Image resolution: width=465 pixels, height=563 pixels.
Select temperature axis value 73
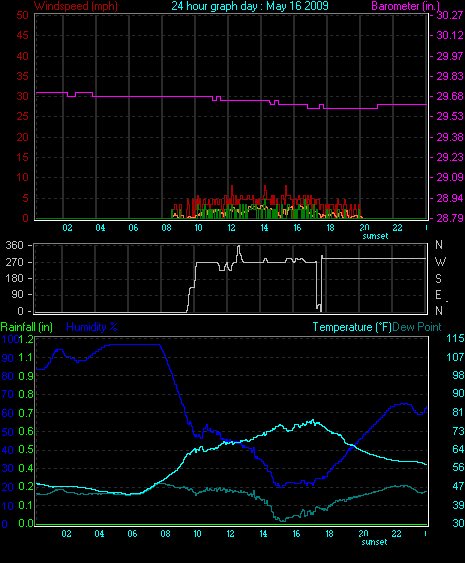pyautogui.click(x=458, y=431)
